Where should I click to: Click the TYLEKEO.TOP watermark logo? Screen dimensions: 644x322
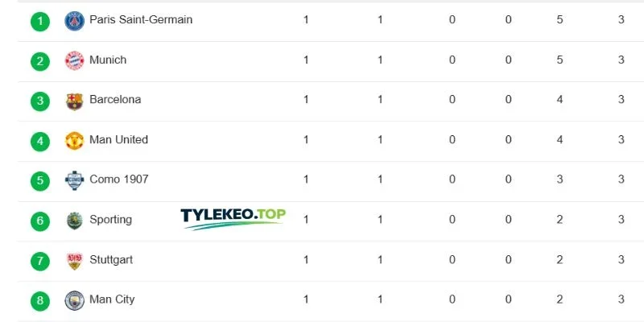233,219
